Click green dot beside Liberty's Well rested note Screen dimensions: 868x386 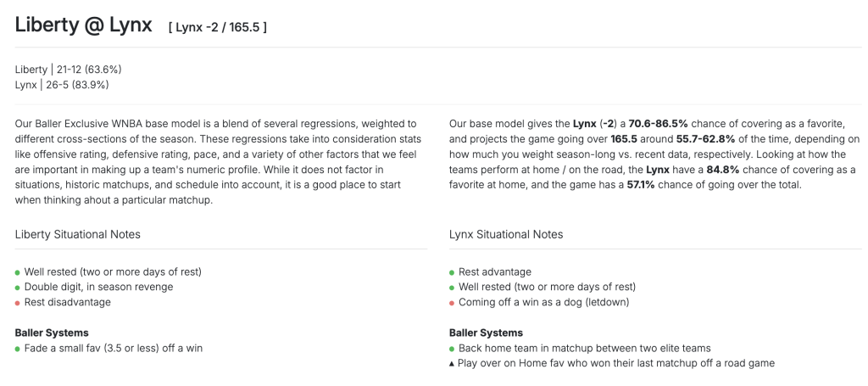click(x=18, y=272)
